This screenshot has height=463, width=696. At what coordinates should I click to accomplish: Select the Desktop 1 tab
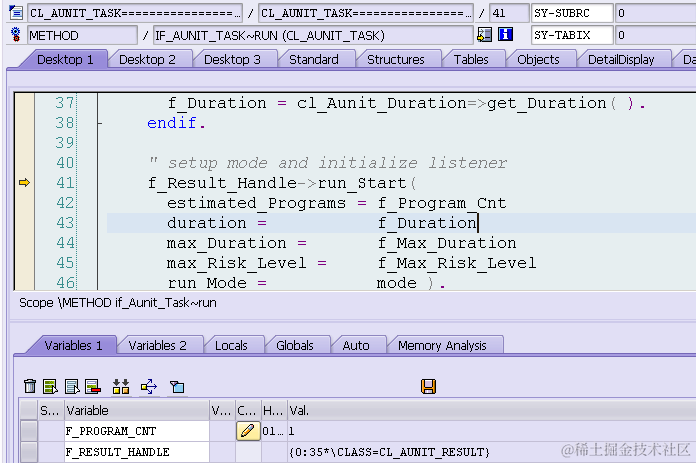65,59
